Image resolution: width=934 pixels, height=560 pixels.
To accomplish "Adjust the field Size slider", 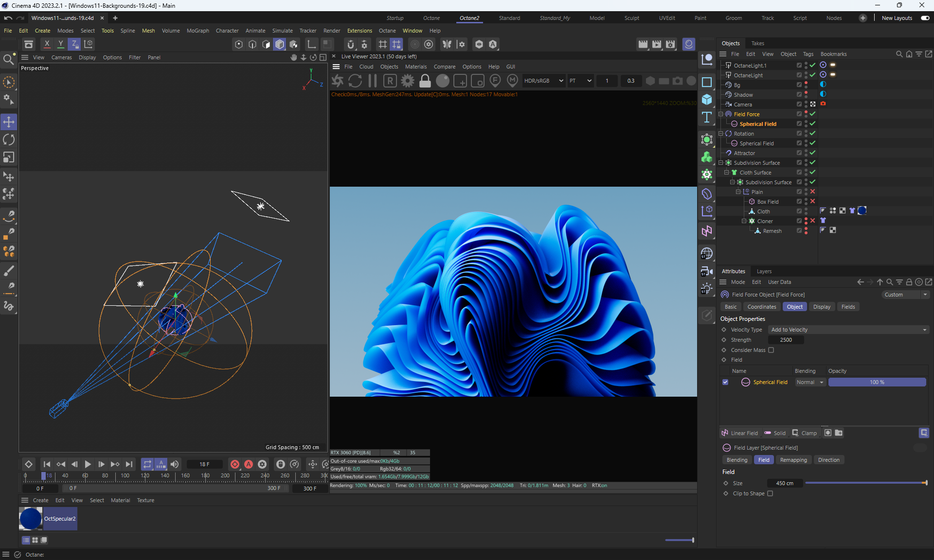I will pos(866,483).
